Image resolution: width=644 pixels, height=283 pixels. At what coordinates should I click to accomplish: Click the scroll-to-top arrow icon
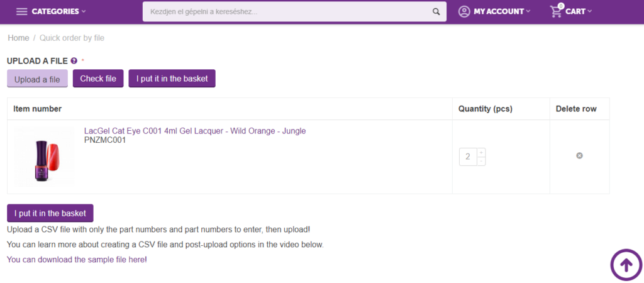click(x=626, y=265)
